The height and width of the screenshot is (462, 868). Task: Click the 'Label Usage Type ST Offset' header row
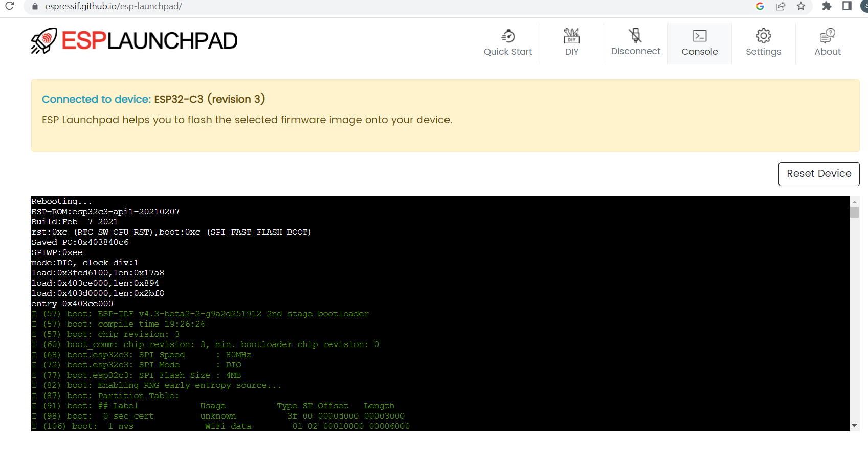pos(213,406)
